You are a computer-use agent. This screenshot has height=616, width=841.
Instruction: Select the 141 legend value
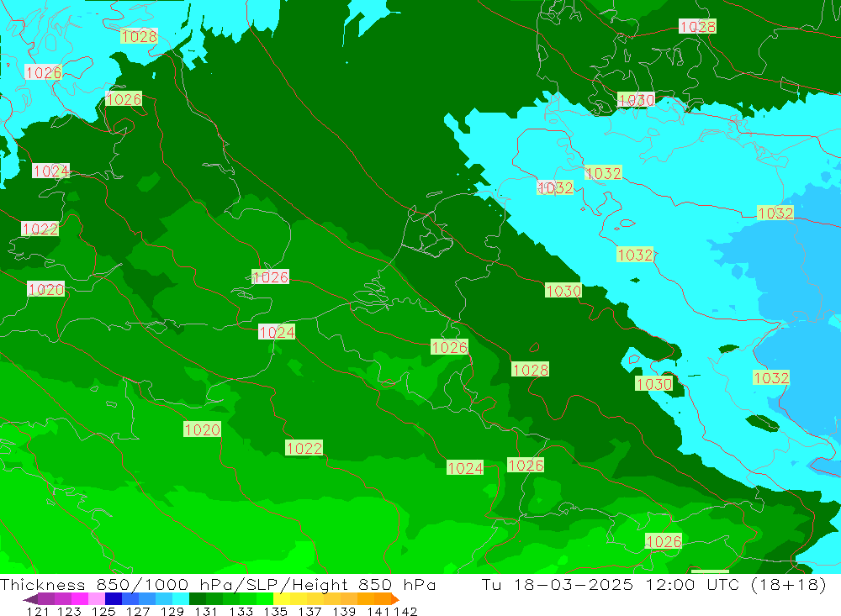pos(378,611)
